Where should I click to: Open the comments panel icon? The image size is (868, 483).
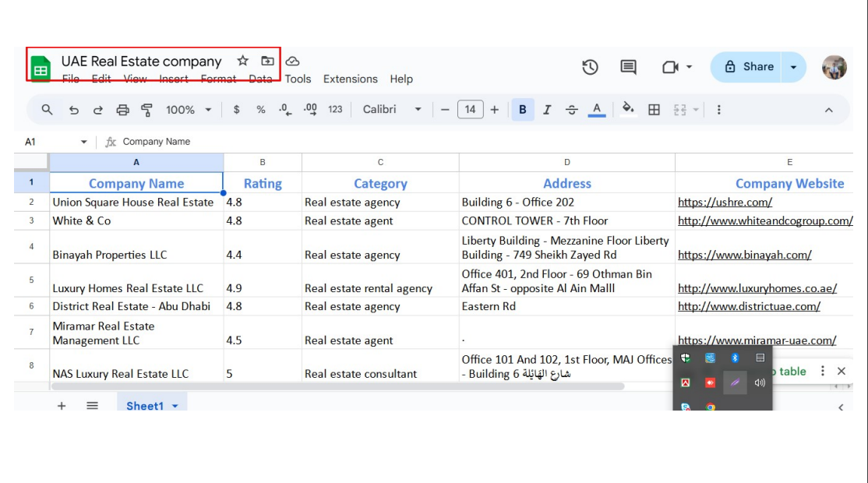(x=628, y=67)
